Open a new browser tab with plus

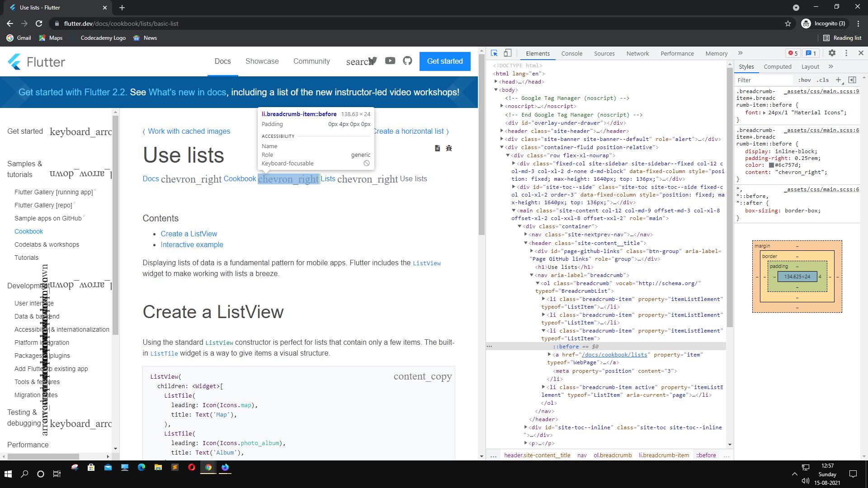point(122,8)
